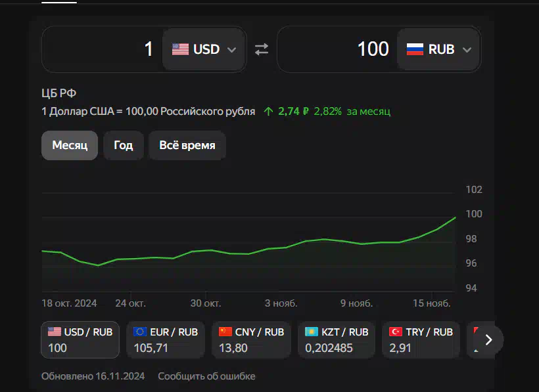Expand the USD currency dropdown chevron
The height and width of the screenshot is (392, 539).
231,50
